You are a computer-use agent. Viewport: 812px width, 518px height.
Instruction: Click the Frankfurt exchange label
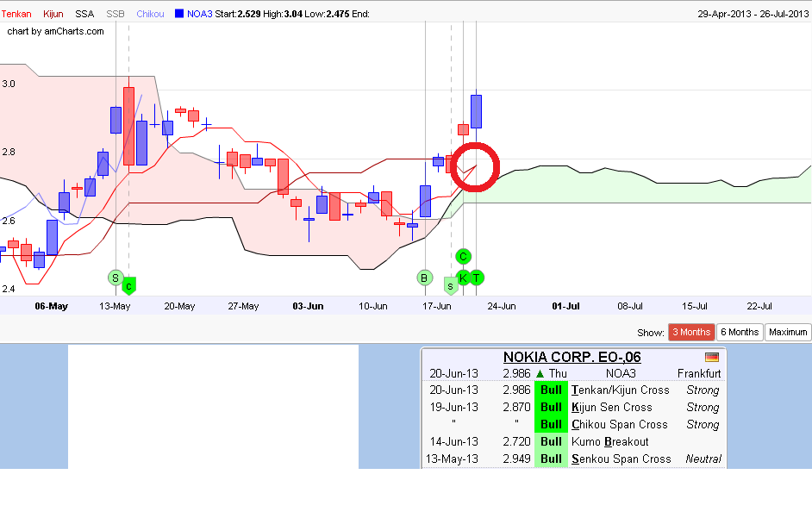pyautogui.click(x=698, y=373)
